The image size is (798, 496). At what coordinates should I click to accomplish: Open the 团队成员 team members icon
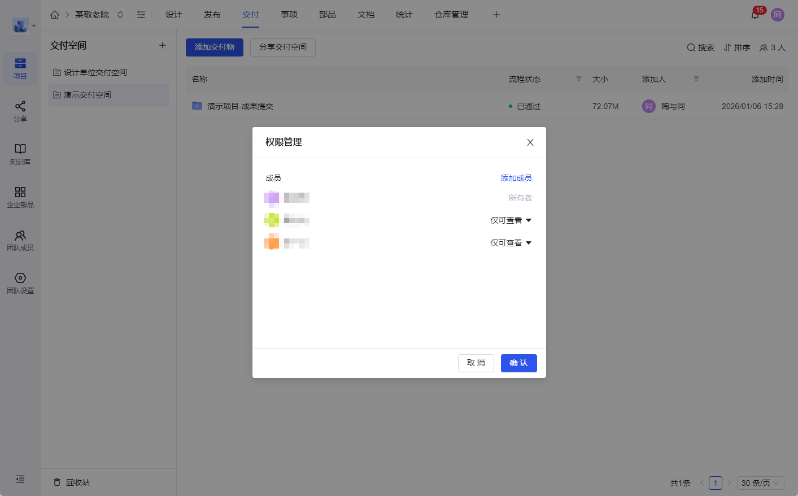20,237
